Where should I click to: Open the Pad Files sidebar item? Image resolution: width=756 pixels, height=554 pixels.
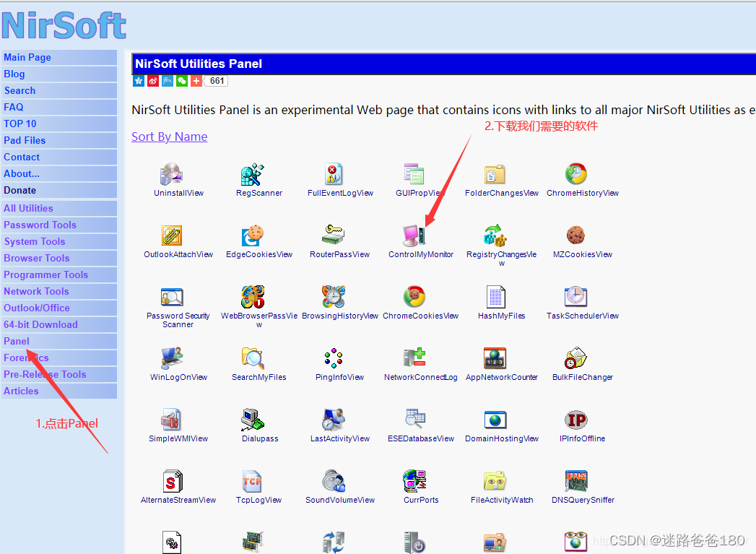58,140
